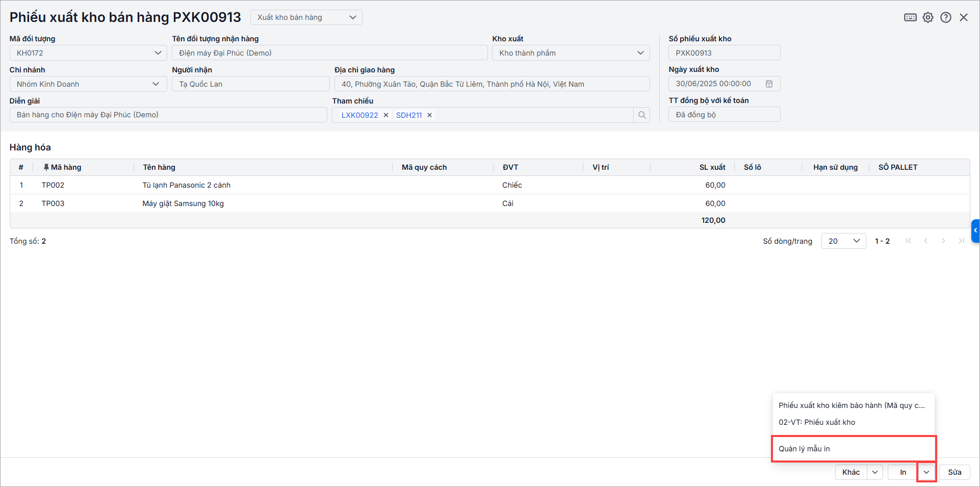Click the Diễn giải input field
Image resolution: width=980 pixels, height=487 pixels.
(168, 115)
